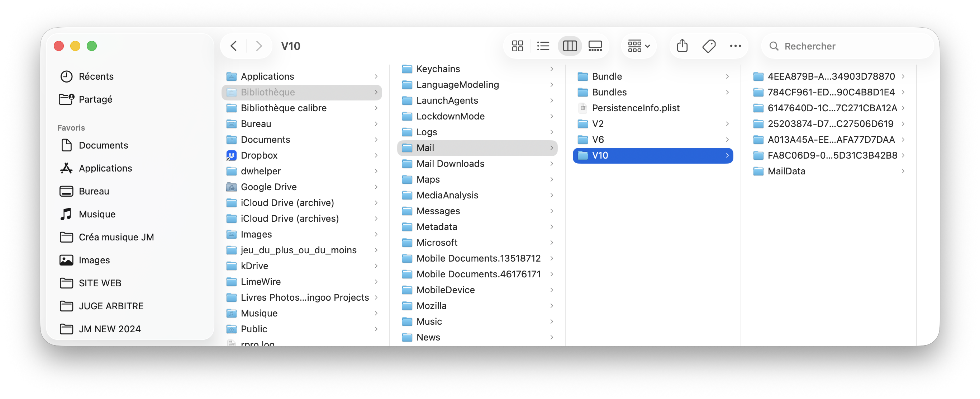980x399 pixels.
Task: Click the Share icon in toolbar
Action: click(682, 46)
